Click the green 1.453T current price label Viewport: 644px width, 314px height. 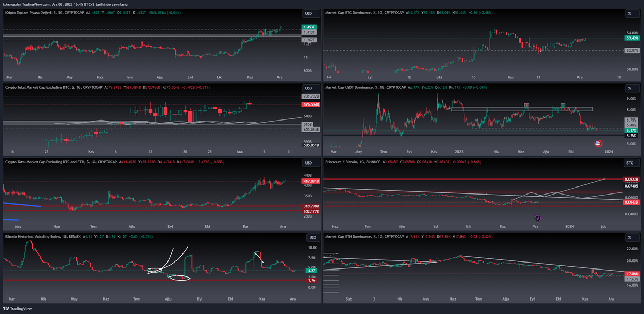(x=310, y=27)
